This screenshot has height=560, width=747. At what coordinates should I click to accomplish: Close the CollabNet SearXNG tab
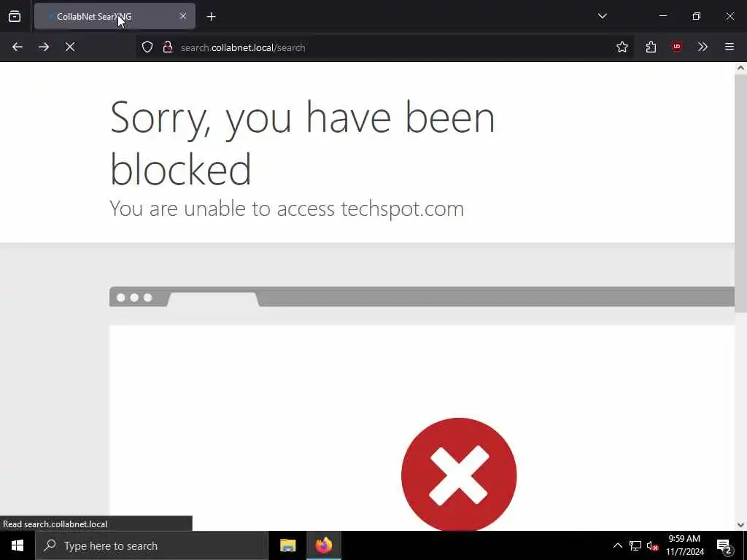(183, 16)
